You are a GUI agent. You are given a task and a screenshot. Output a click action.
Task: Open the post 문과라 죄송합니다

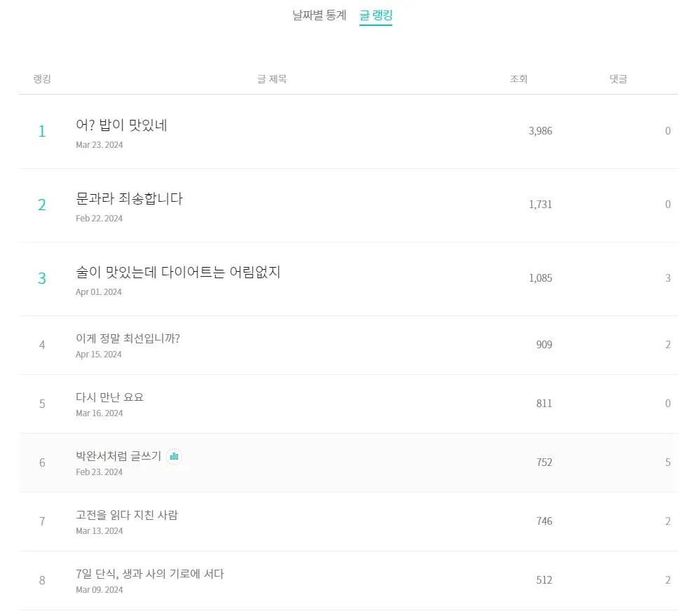[x=129, y=198]
